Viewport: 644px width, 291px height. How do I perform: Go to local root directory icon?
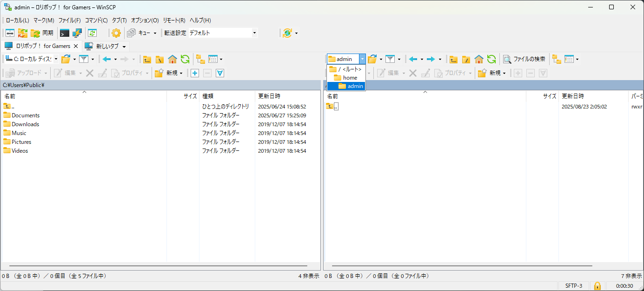(159, 59)
